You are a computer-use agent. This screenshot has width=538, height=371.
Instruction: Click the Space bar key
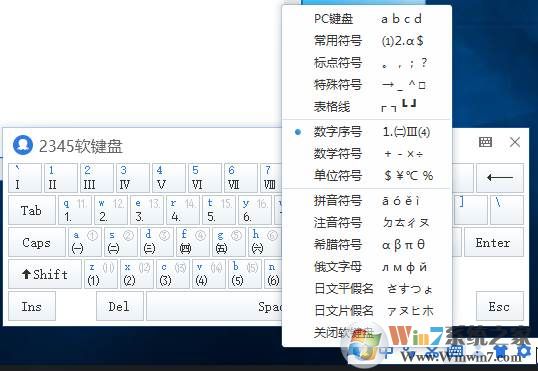coord(214,306)
